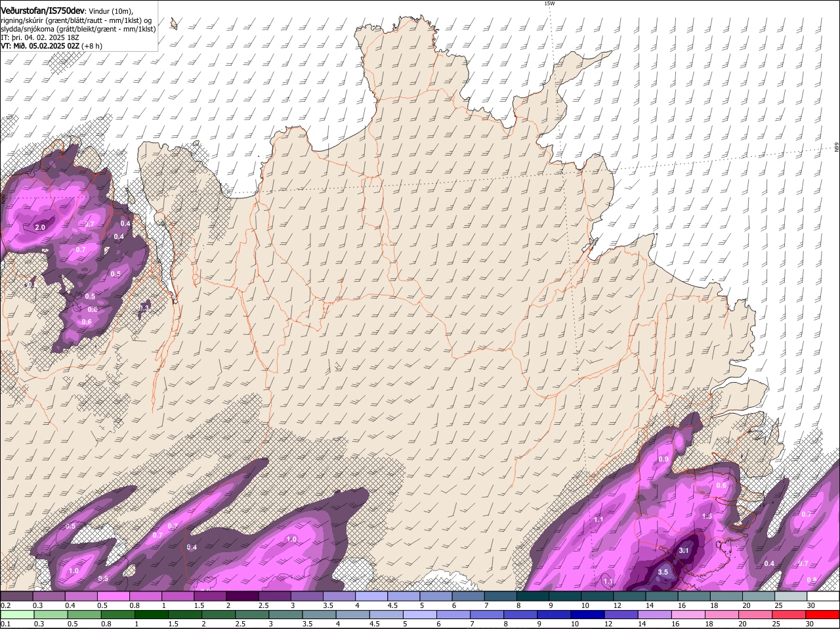840x629 pixels.
Task: Click the 'VT: Mið. 05.02.2025 02Z (+8 h)' line
Action: tap(51, 46)
